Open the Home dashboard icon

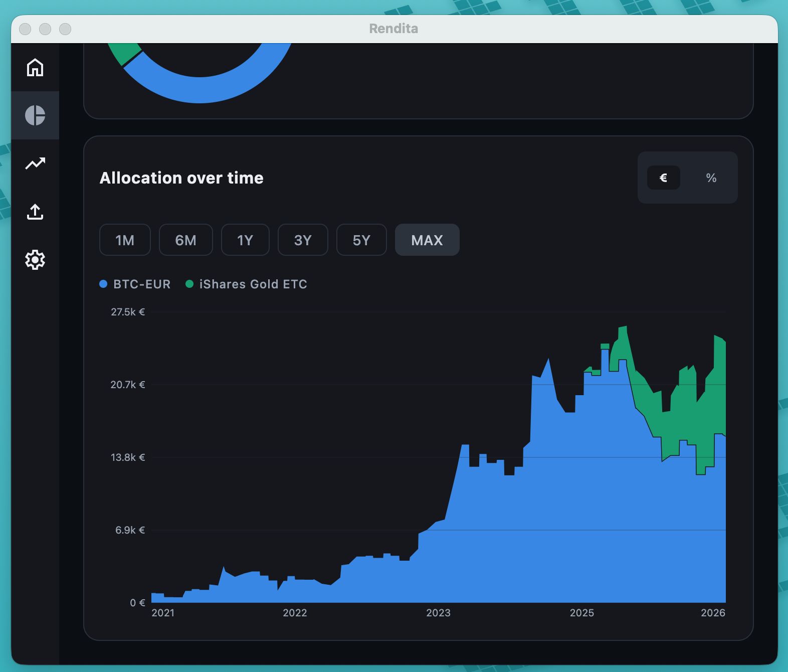pos(35,67)
